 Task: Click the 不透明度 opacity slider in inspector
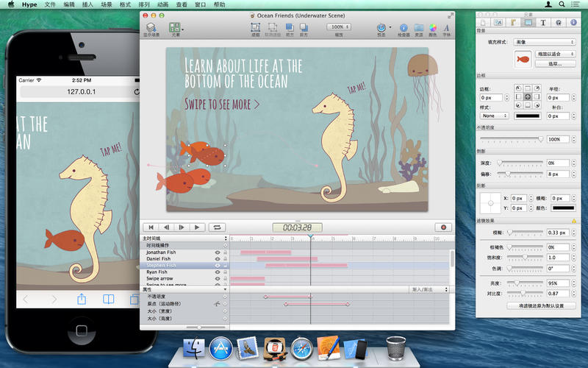512,139
